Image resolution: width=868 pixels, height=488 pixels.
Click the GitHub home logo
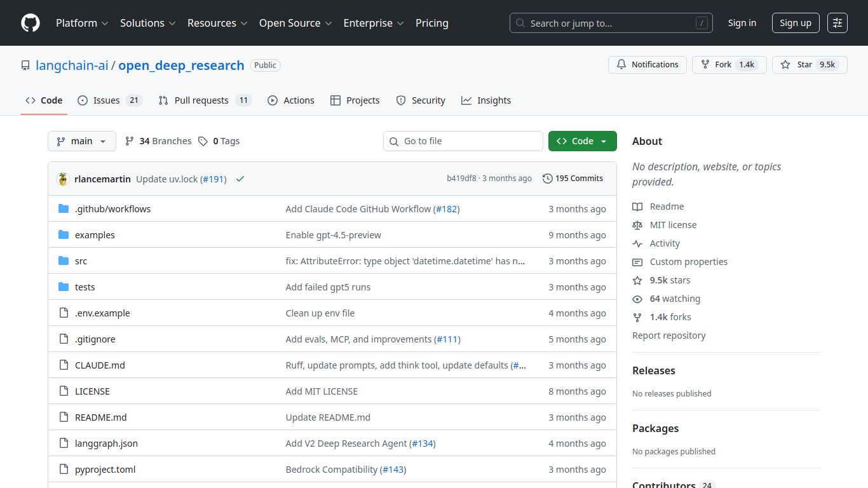point(30,23)
